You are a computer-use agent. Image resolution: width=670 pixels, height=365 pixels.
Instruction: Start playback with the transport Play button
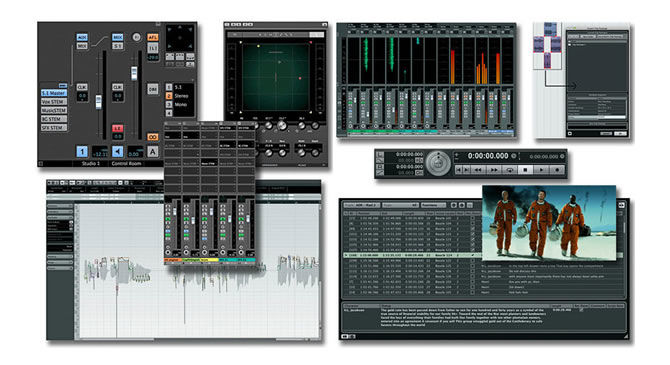(x=541, y=170)
